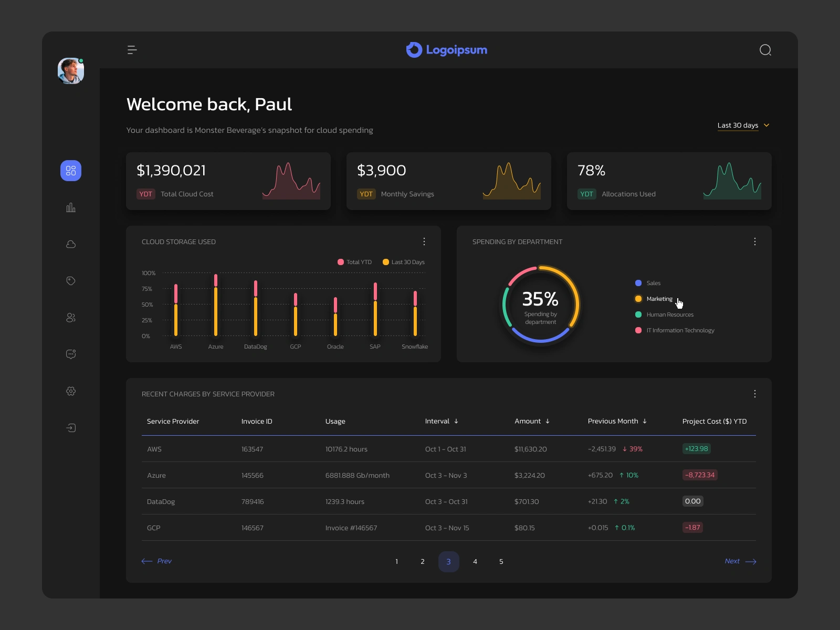Click the Total Cloud Cost card

[228, 181]
